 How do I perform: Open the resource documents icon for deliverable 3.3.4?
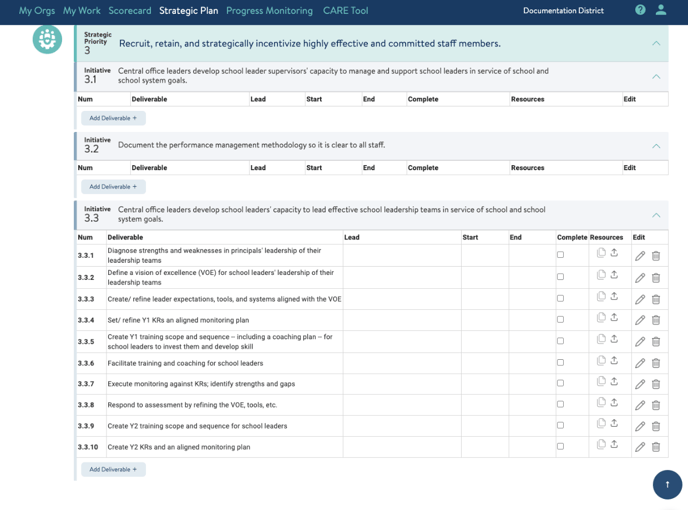(601, 318)
